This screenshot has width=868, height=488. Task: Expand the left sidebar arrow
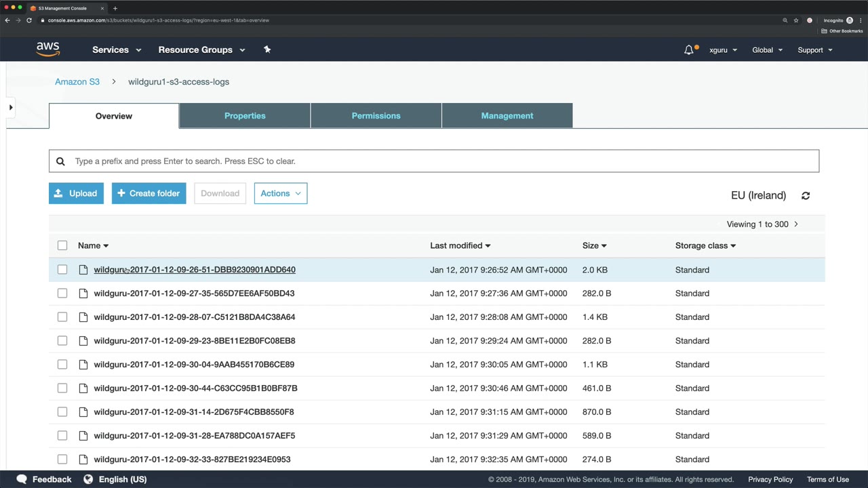pos(11,107)
